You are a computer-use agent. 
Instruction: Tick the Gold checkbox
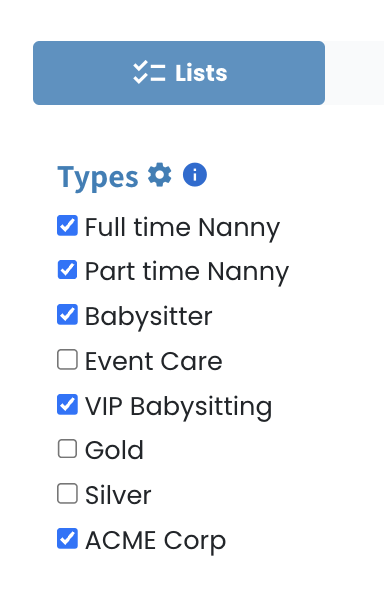pos(68,449)
